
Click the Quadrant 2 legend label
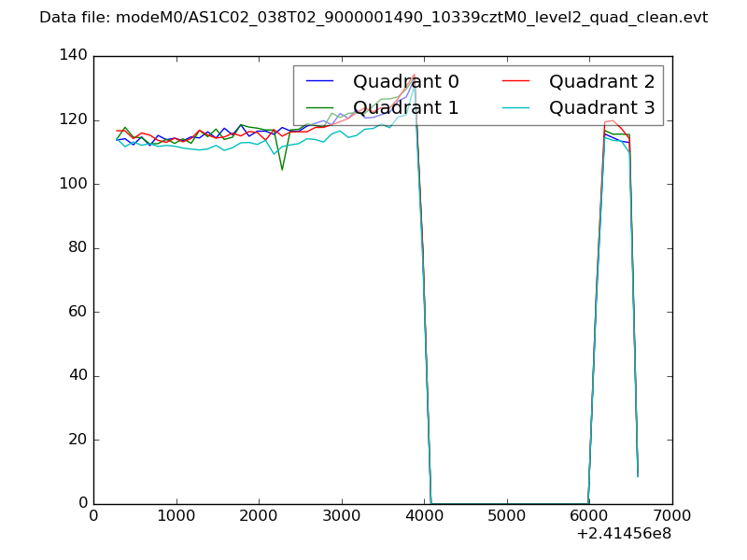601,82
